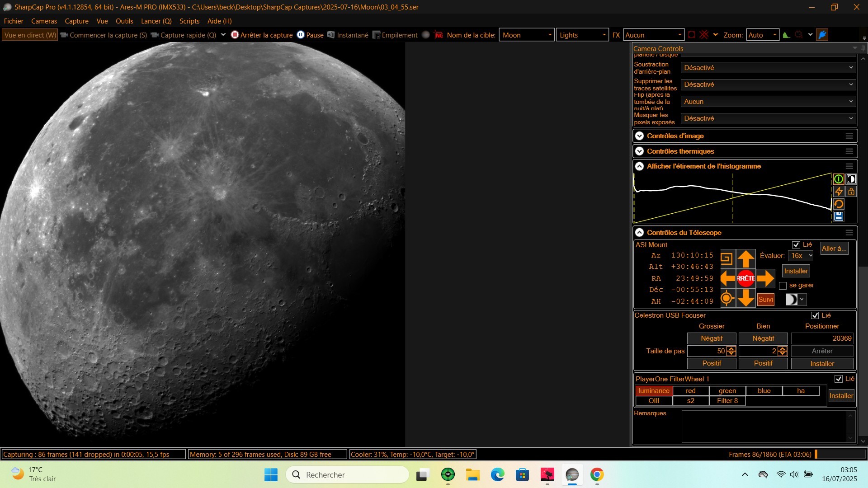Click Installer next to the filter wheel
This screenshot has height=488, width=868.
pyautogui.click(x=841, y=396)
